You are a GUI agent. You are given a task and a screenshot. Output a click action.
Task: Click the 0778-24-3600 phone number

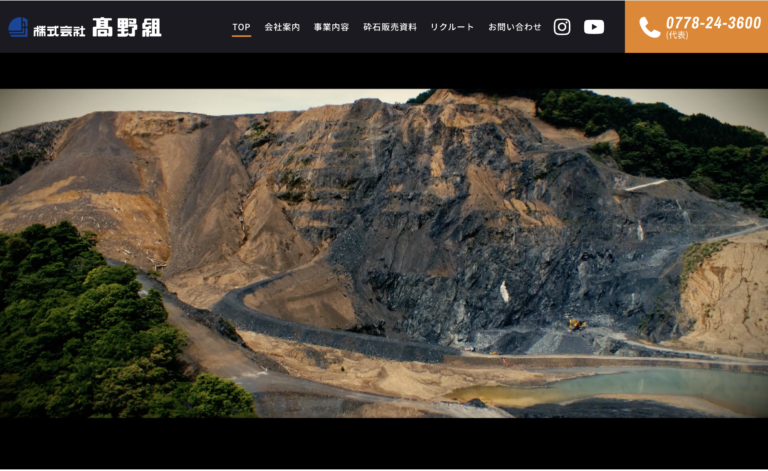[x=713, y=22]
